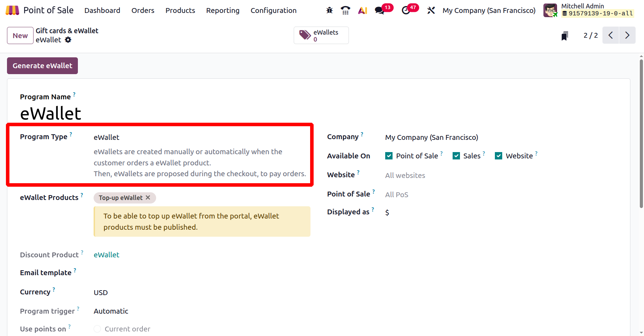Click the Generate eWallet button
The image size is (644, 336).
[42, 65]
